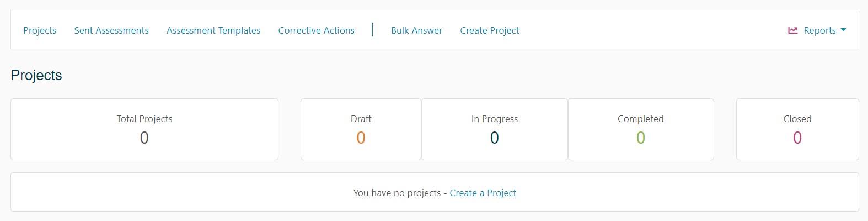Click Create Project in the top navigation
Screen dimensions: 868x221
(x=489, y=30)
